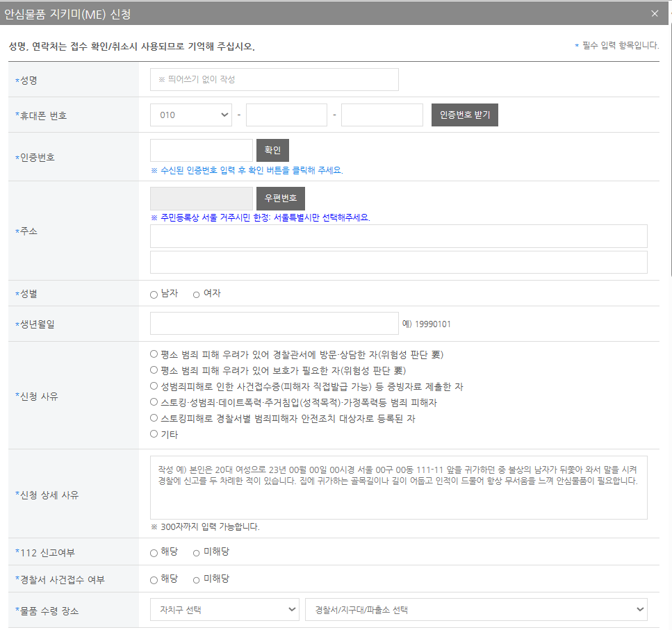Select 해당 for 112 신고여부
The image size is (672, 630).
(152, 552)
